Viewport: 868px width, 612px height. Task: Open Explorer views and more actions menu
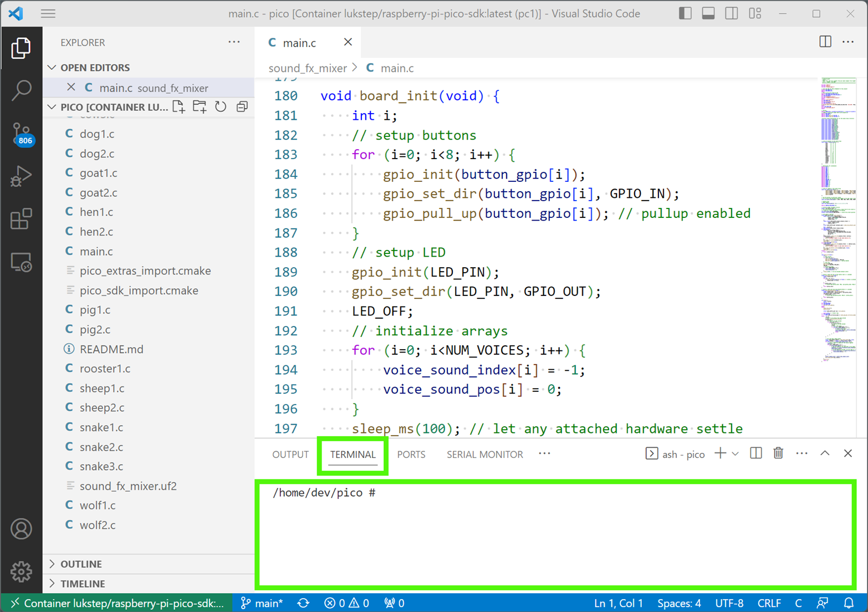tap(234, 42)
